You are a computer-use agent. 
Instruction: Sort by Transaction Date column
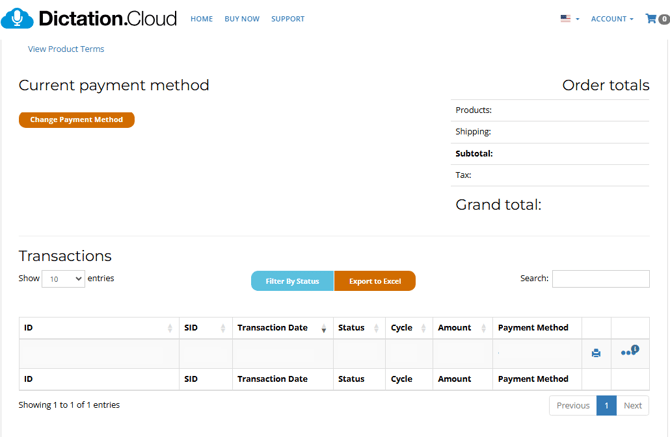[x=281, y=328]
